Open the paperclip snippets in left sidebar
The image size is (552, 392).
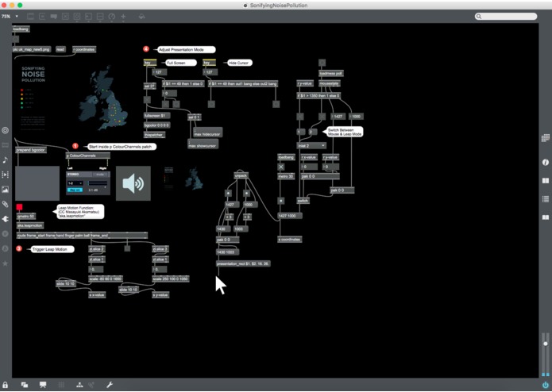click(x=6, y=204)
